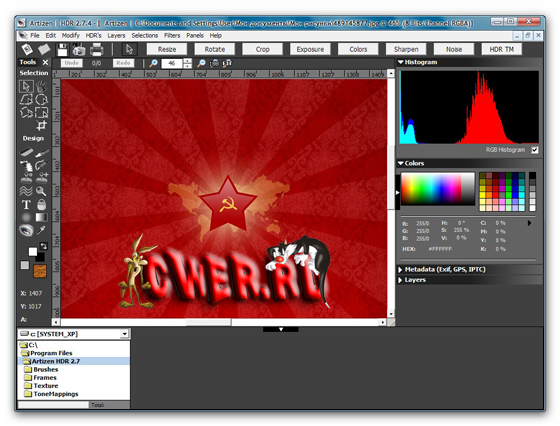Click the zoom in magnifier icon
560x426 pixels.
[x=153, y=63]
